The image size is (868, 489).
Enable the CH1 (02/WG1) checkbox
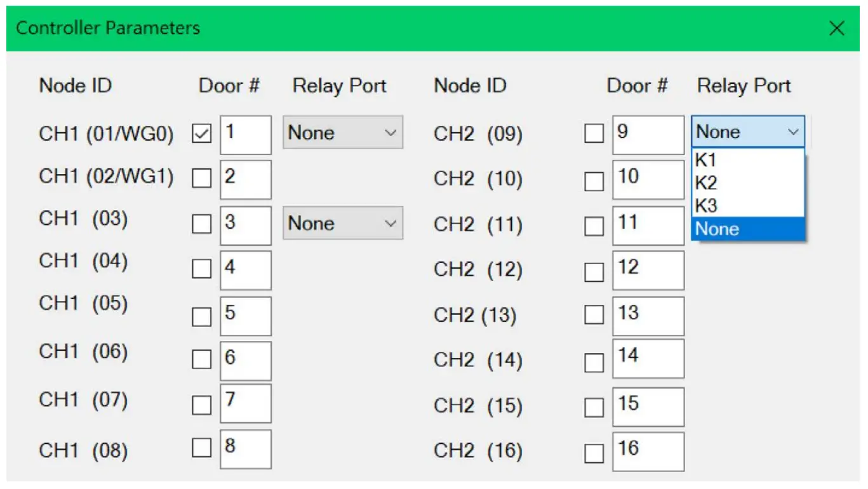click(201, 179)
